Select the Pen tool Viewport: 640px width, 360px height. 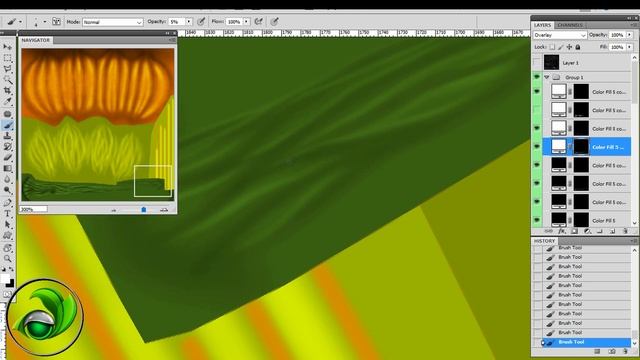[x=7, y=203]
